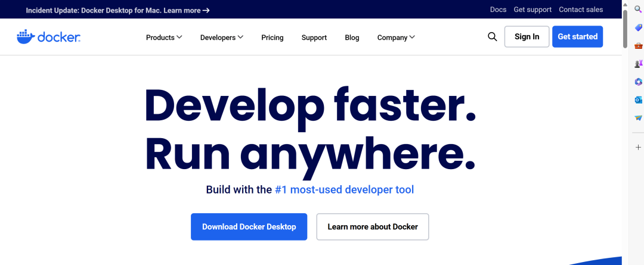Viewport: 644px width, 265px height.
Task: Expand the Company menu
Action: (396, 38)
